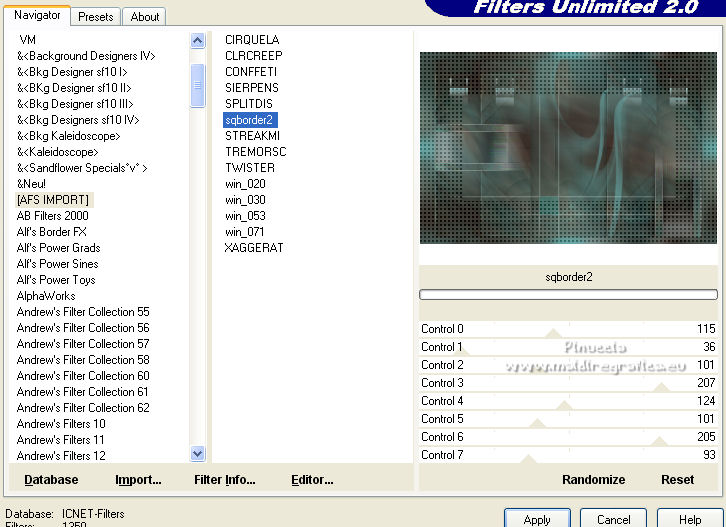Click the category list scroll up arrow

point(198,41)
